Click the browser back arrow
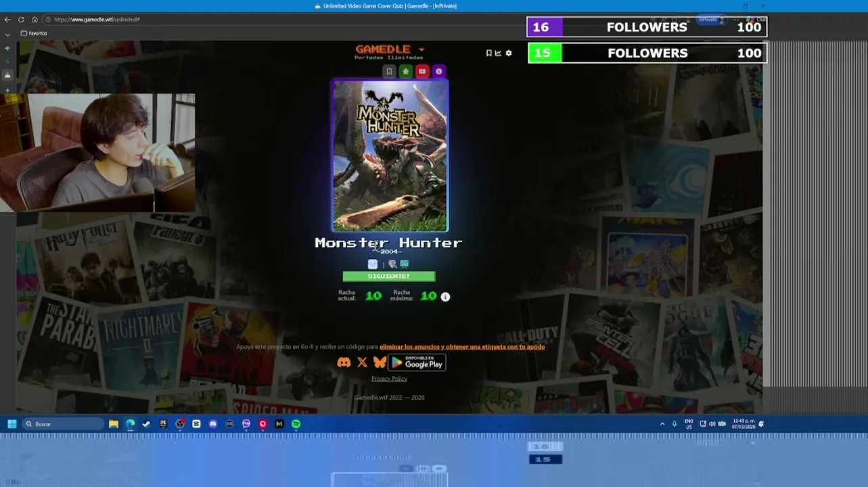868x487 pixels. click(8, 20)
